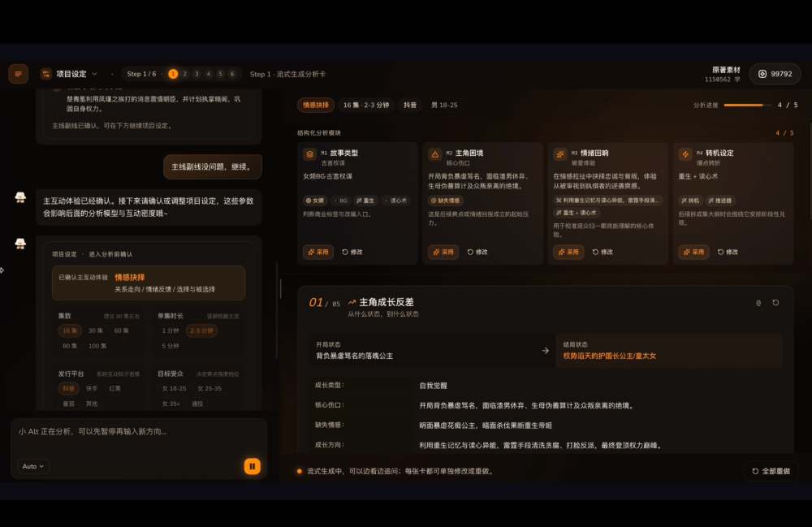812x527 pixels.
Task: Click the 情感抉择 confirmed experience box
Action: 149,283
